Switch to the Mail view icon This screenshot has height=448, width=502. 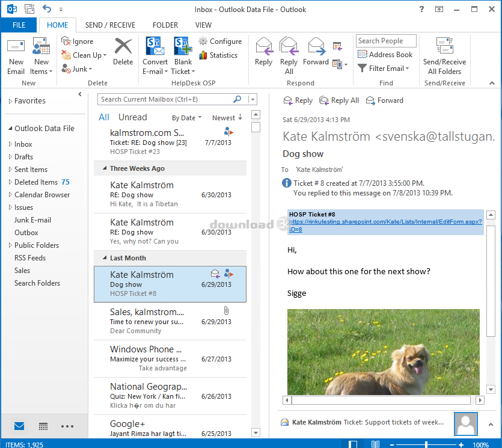pos(19,426)
